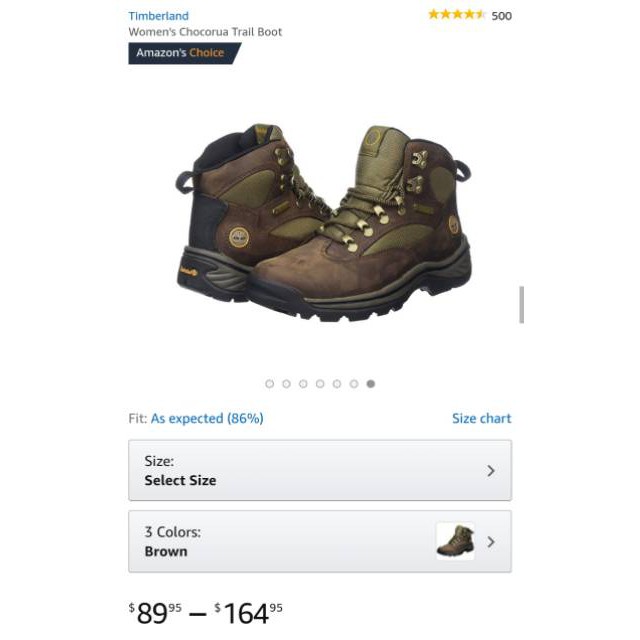This screenshot has height=640, width=640.
Task: Select the fourth image carousel dot
Action: coord(320,384)
